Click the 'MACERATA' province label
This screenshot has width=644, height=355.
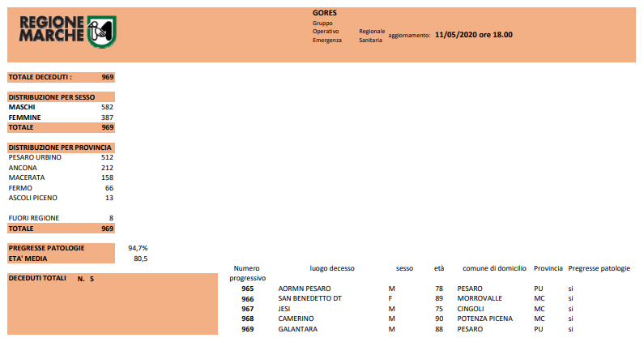(27, 177)
